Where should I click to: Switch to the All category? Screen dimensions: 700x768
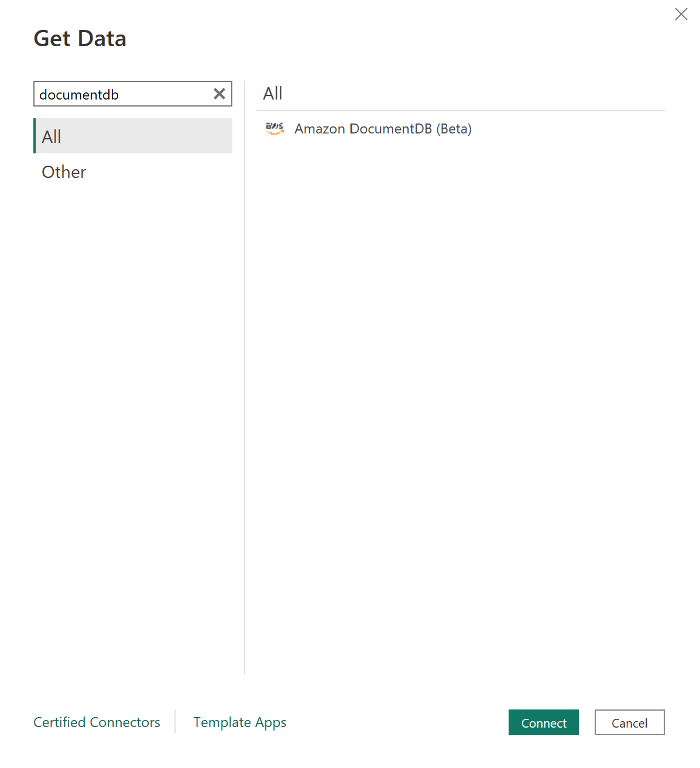pos(133,136)
